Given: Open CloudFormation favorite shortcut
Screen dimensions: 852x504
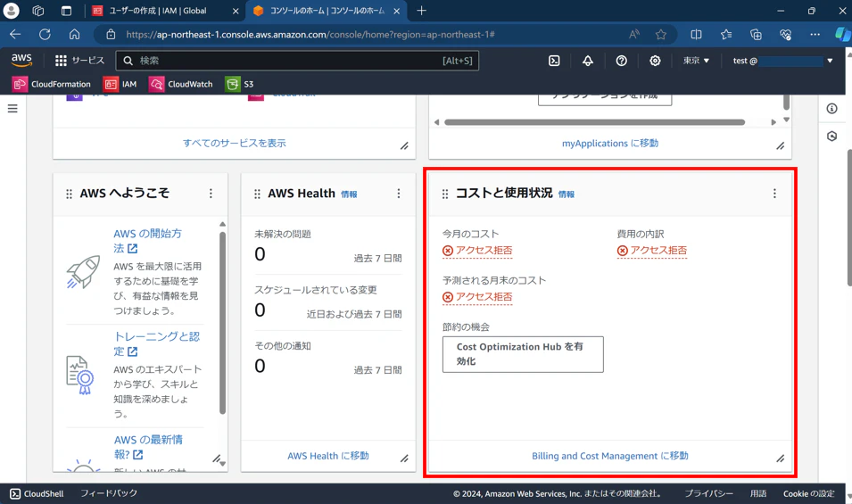Looking at the screenshot, I should click(x=52, y=84).
